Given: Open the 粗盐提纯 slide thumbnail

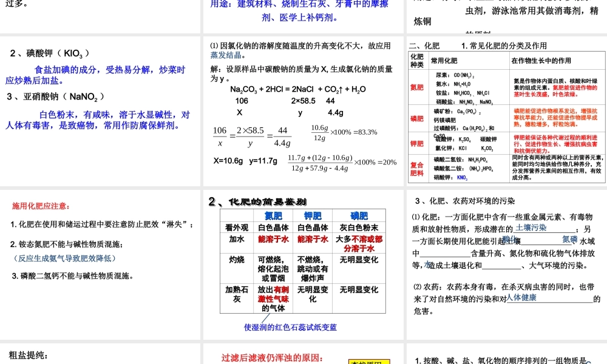Looking at the screenshot, I should tap(100, 354).
